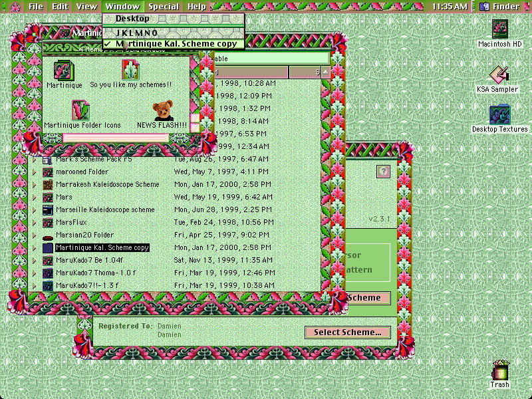Select the Trash icon

pyautogui.click(x=500, y=370)
